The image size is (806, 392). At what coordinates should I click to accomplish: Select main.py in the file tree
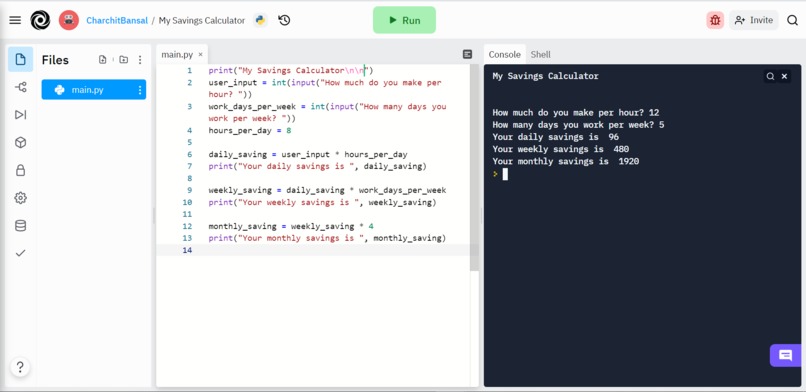point(94,90)
